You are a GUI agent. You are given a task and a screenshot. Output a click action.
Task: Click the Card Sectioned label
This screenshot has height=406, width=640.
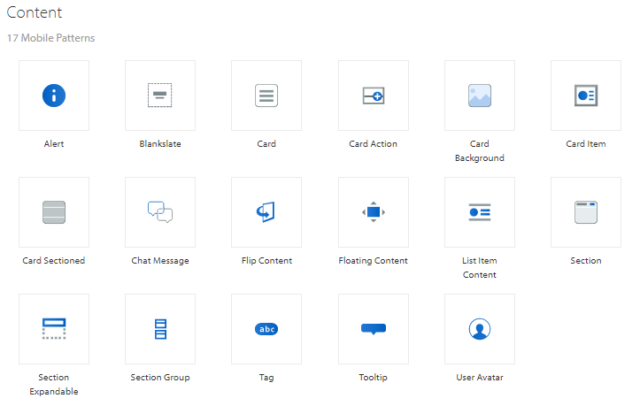point(53,260)
